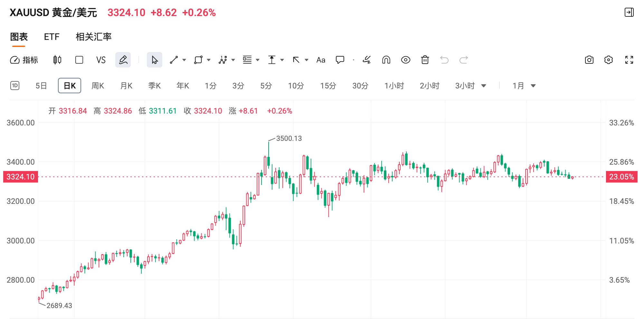Open the 1月 range dropdown
Screen dimensions: 644x319
[524, 86]
